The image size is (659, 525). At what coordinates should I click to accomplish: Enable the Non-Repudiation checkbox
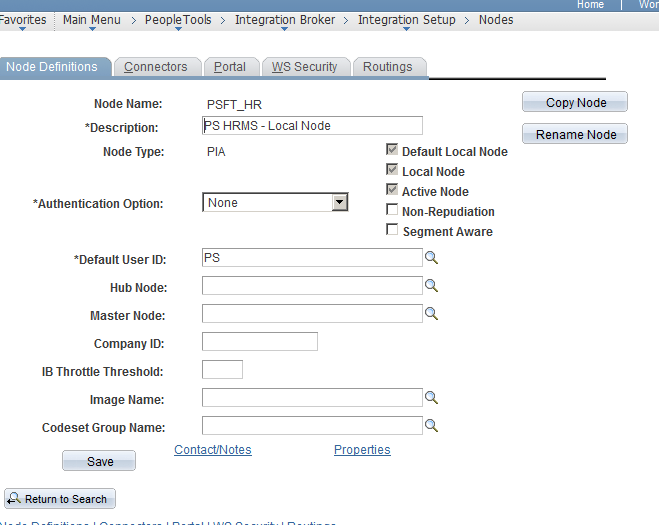click(392, 209)
